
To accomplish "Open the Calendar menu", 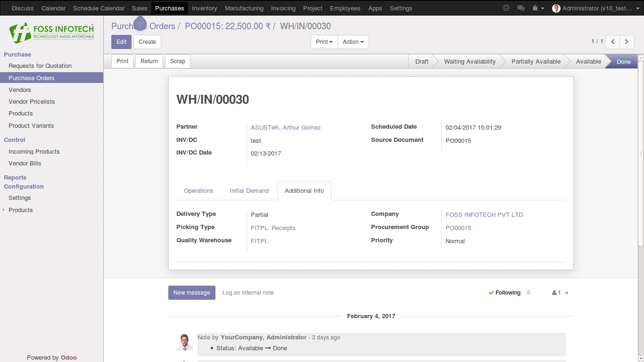I will click(54, 8).
